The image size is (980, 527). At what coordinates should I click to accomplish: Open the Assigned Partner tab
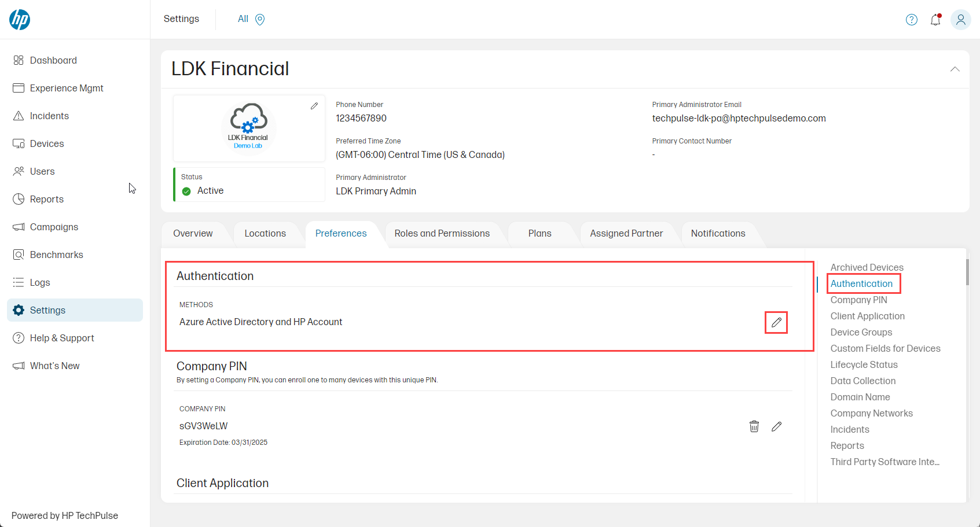pos(626,233)
